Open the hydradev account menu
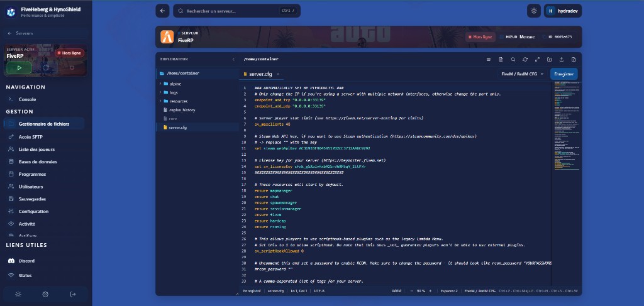Image resolution: width=644 pixels, height=306 pixels. 563,11
